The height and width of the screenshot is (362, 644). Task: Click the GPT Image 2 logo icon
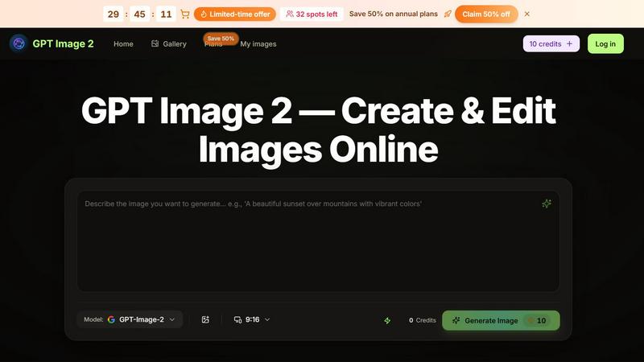click(x=19, y=43)
